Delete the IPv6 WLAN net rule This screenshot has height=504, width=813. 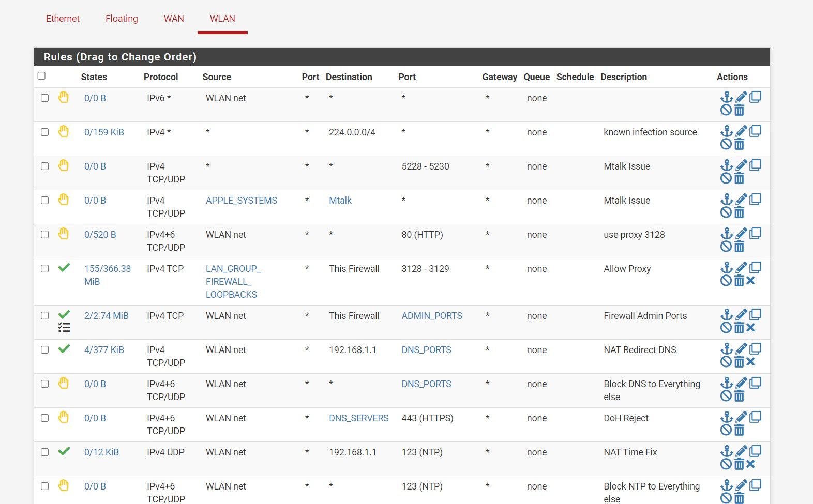(x=739, y=110)
